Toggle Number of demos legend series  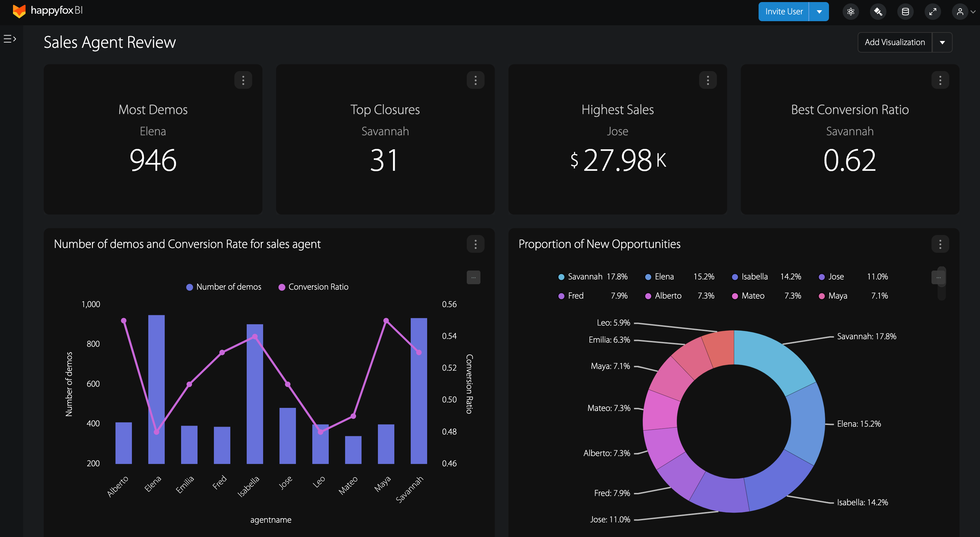224,287
